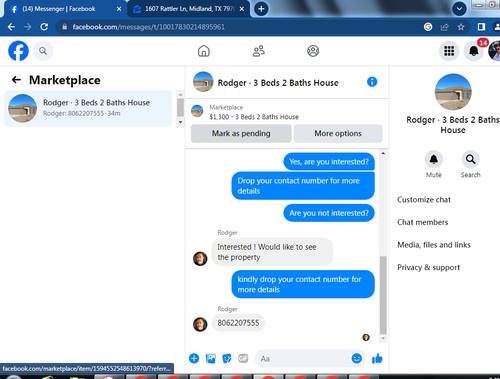This screenshot has width=500, height=379.
Task: Open the Facebook logo home link
Action: (x=18, y=51)
